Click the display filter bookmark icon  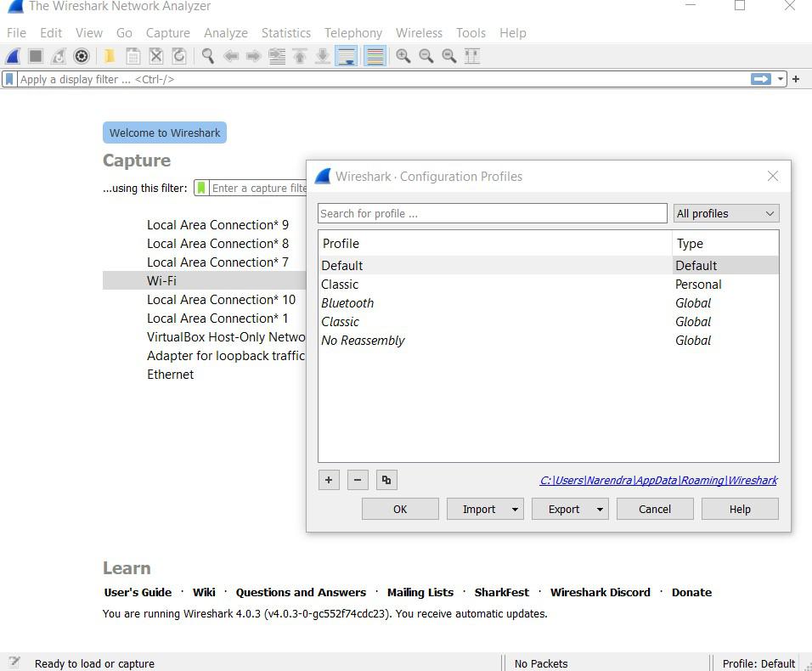(9, 79)
